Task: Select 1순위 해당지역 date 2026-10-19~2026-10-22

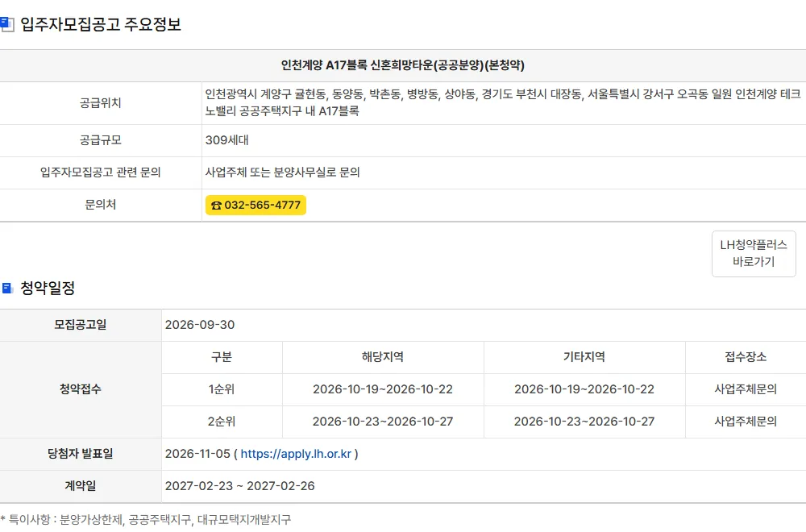Action: pos(382,389)
